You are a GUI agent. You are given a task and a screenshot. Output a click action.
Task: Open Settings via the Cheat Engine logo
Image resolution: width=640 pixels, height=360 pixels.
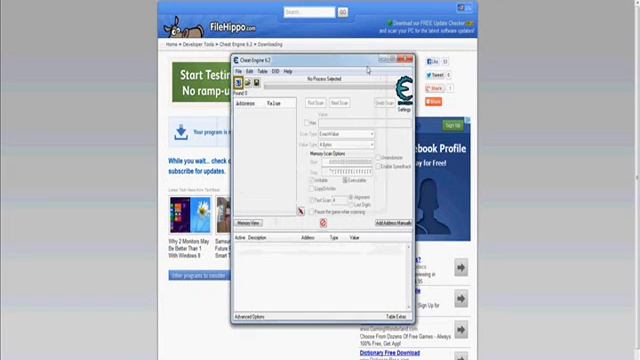click(x=404, y=91)
